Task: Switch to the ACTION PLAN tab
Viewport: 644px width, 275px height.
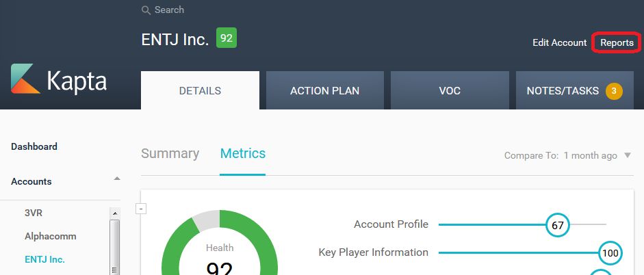Action: [x=325, y=90]
